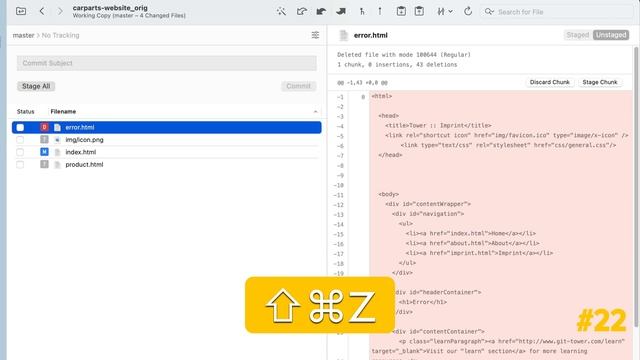
Task: Switch diff view to Staged
Action: click(x=578, y=35)
